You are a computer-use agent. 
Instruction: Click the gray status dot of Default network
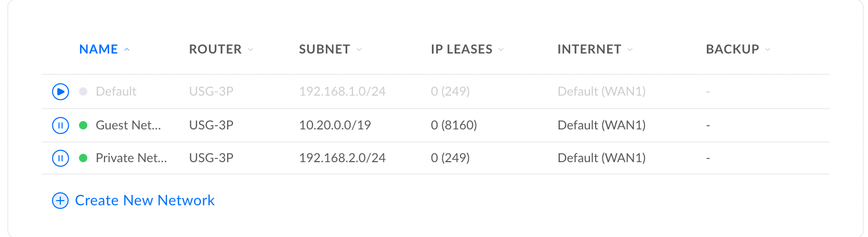[83, 91]
